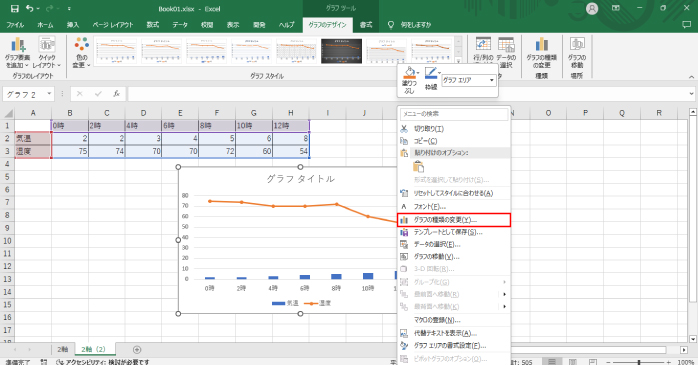This screenshot has height=365, width=698.
Task: Switch to Formulas (数式) ribbon tab
Action: click(153, 25)
